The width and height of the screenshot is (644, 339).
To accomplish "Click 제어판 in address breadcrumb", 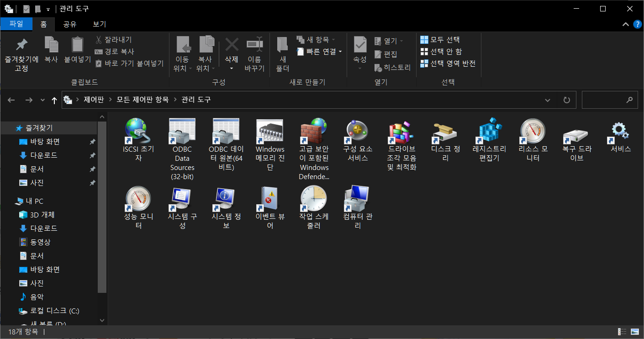I will (x=94, y=100).
